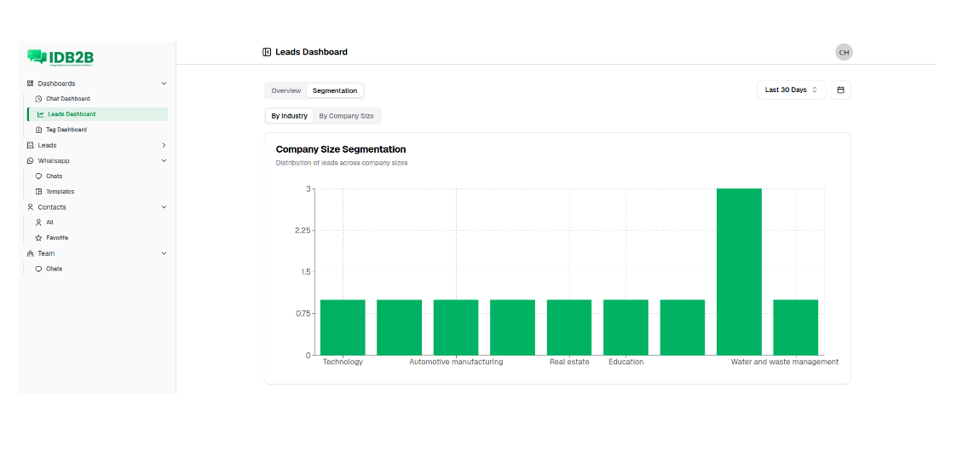This screenshot has width=980, height=452.
Task: Click the Technology bar in chart
Action: (343, 327)
